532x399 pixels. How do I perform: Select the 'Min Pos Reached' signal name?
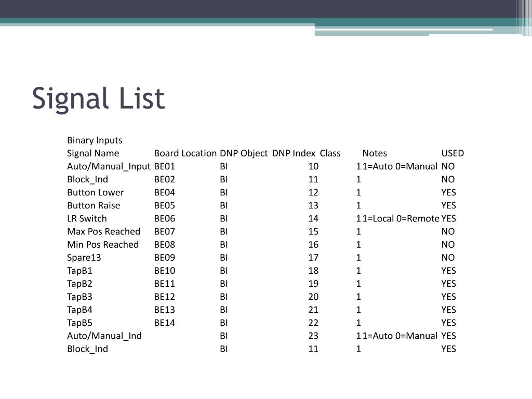pyautogui.click(x=103, y=245)
